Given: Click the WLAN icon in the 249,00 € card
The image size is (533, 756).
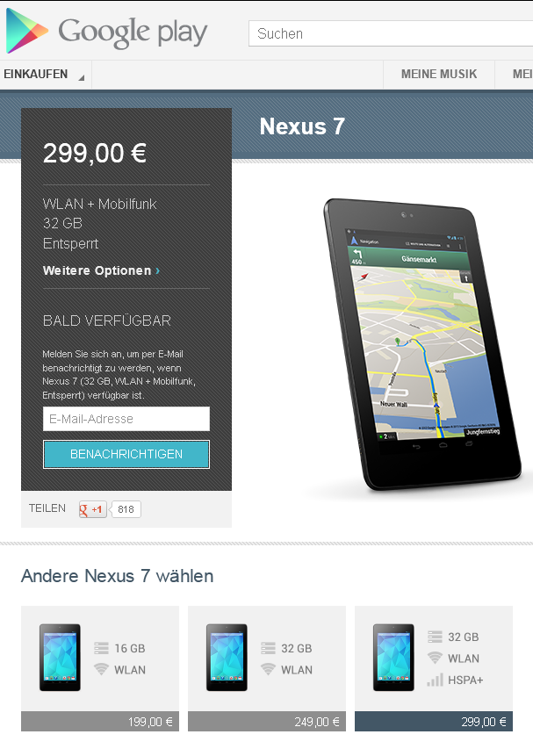Looking at the screenshot, I should (268, 669).
